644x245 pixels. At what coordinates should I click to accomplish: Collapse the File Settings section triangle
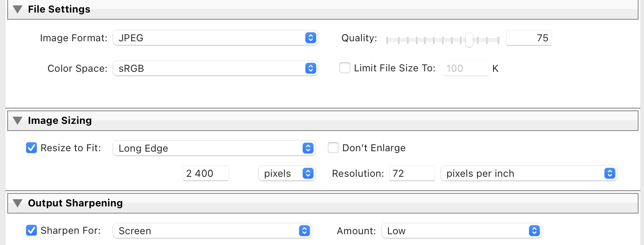click(18, 9)
